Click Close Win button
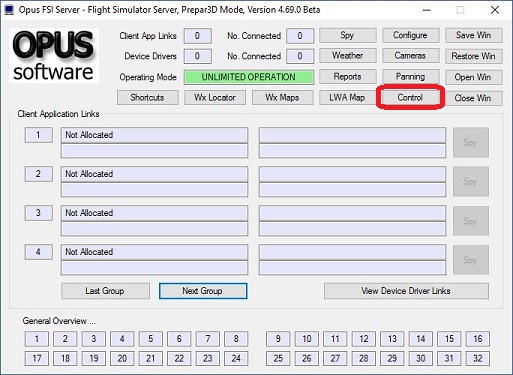The width and height of the screenshot is (513, 375). (474, 98)
